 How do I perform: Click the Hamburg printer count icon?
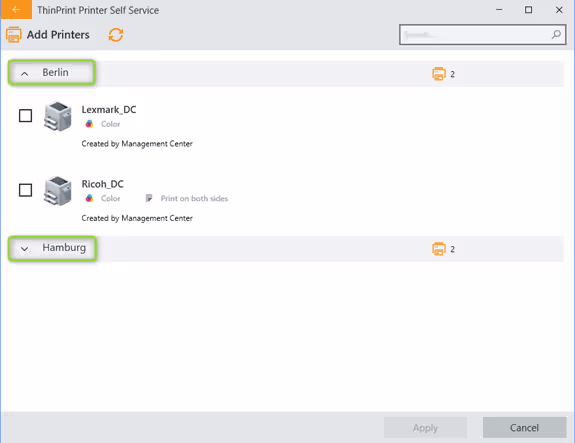439,249
